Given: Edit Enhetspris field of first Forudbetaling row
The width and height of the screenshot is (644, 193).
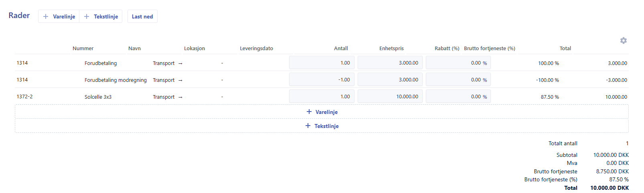Looking at the screenshot, I should click(x=390, y=63).
